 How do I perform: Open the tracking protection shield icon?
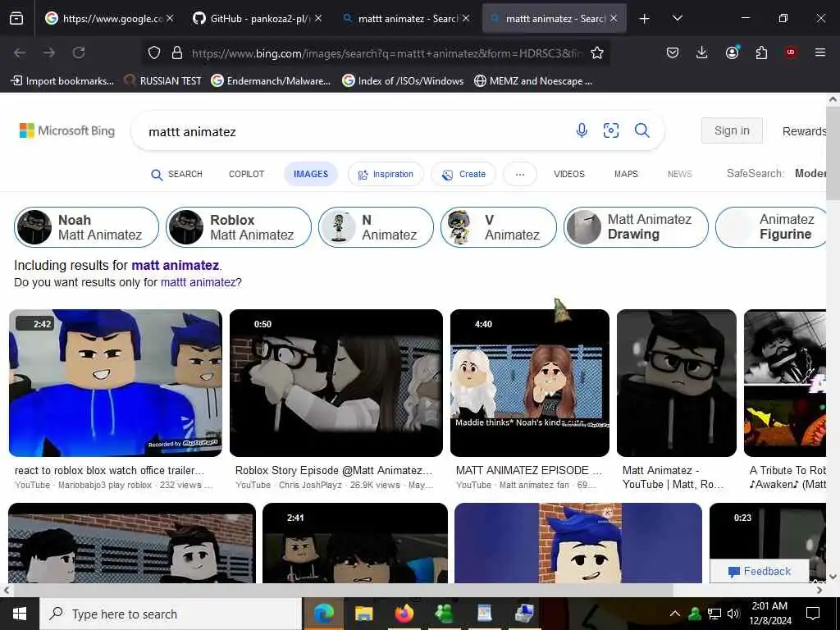(154, 52)
